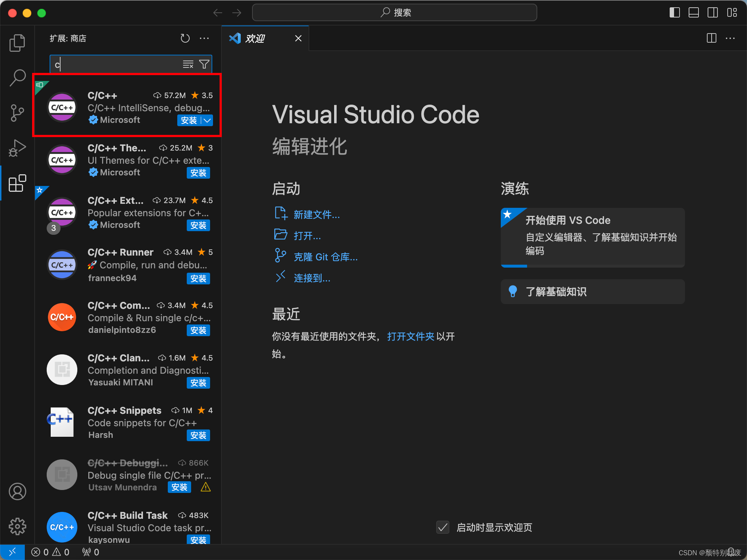Install the deprecated C/C++ Debugging extension
This screenshot has width=747, height=560.
point(179,487)
